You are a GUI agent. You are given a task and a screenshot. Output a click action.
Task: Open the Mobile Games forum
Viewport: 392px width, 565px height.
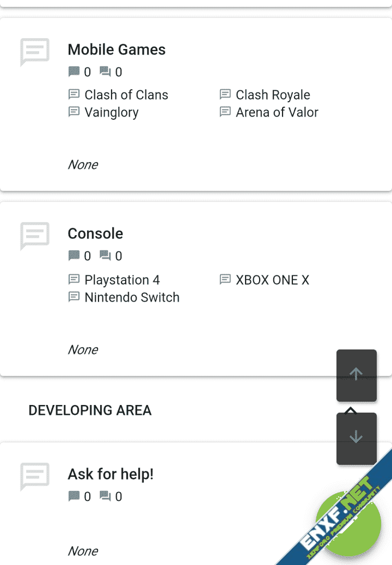[117, 50]
